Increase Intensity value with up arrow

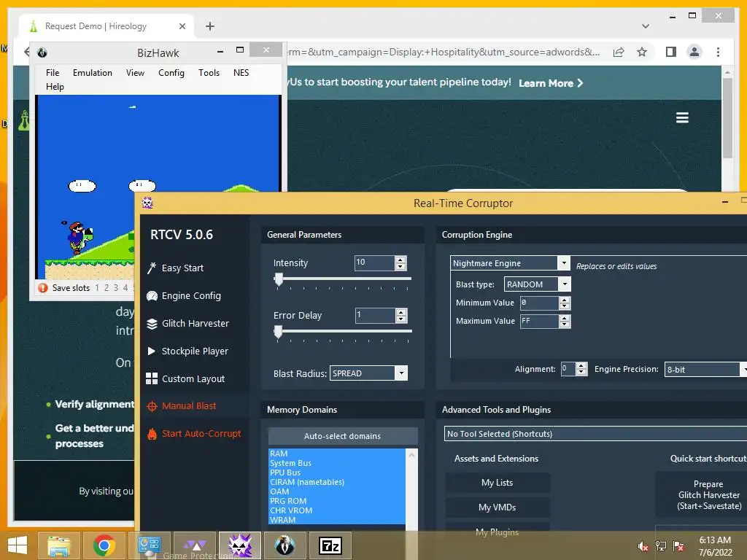pos(400,260)
